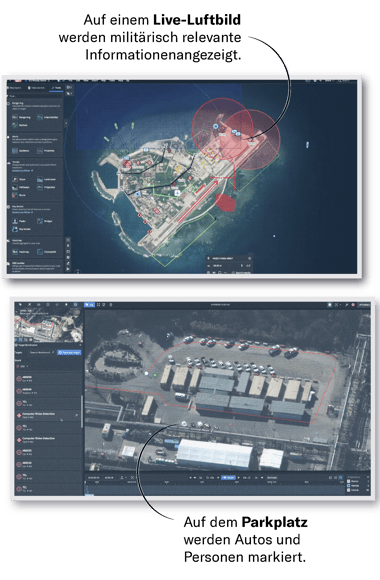Select the second Computer Vision Detection row
380x580 pixels.
[x=48, y=439]
